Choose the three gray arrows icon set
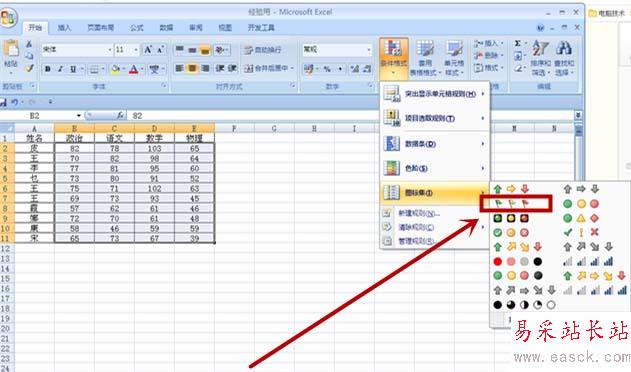631x372 pixels. coord(581,189)
